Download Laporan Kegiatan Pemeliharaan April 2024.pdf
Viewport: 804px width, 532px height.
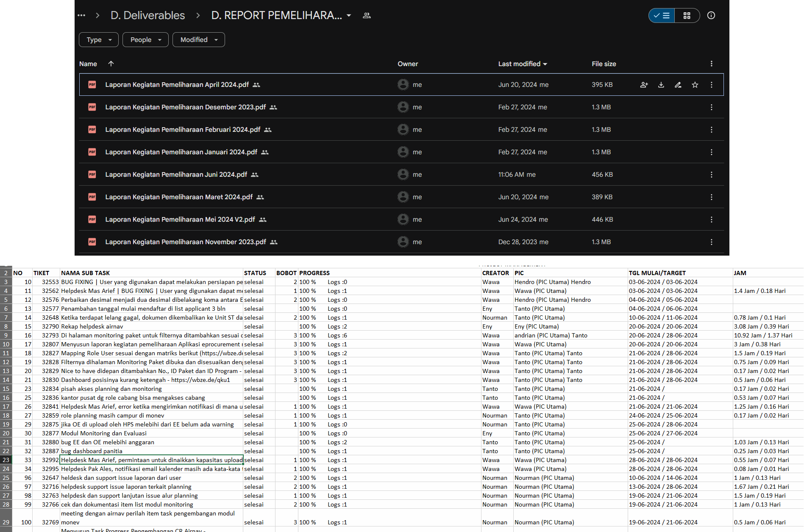(661, 85)
